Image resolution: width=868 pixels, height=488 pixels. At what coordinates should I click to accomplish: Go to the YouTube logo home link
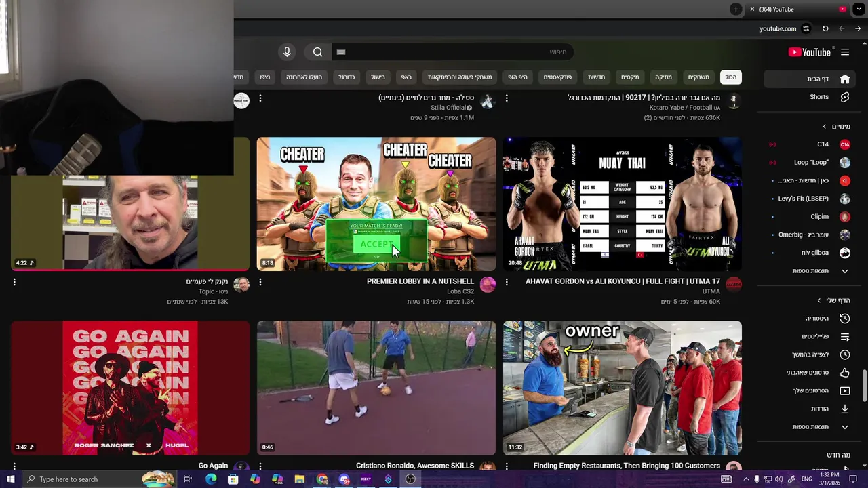coord(809,52)
